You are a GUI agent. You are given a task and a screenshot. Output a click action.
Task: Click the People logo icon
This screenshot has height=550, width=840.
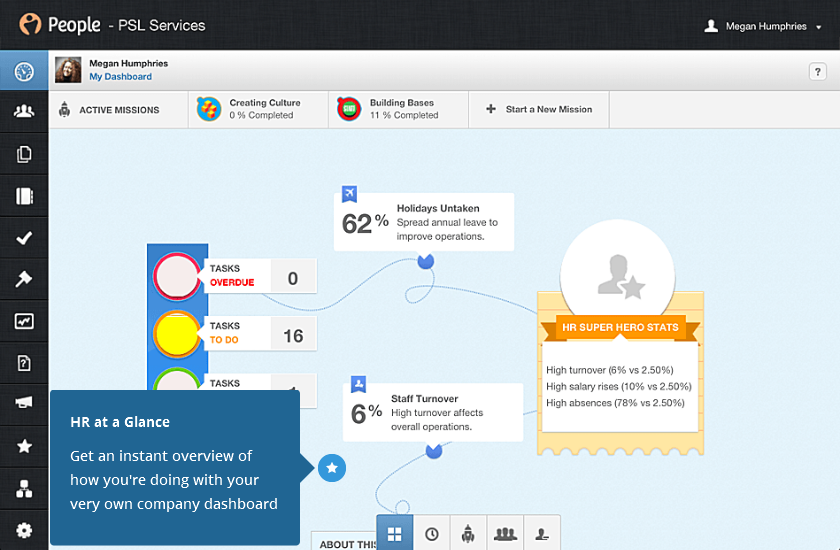pos(30,24)
